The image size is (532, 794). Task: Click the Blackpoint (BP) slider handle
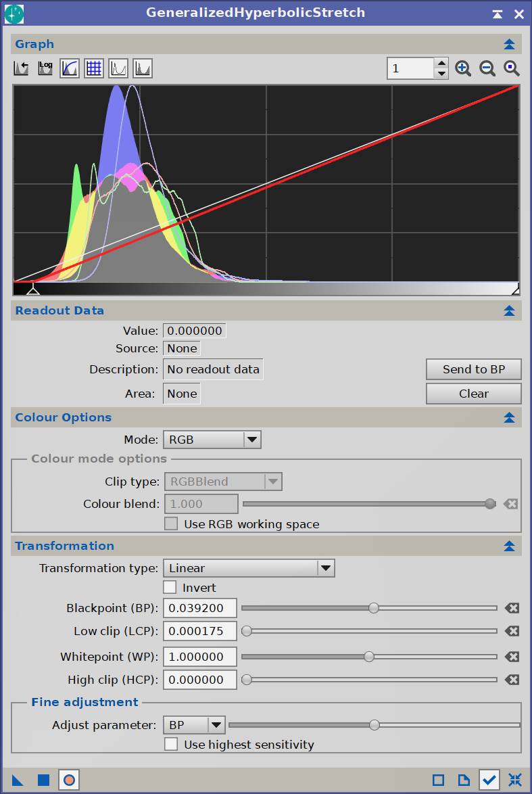(x=374, y=607)
